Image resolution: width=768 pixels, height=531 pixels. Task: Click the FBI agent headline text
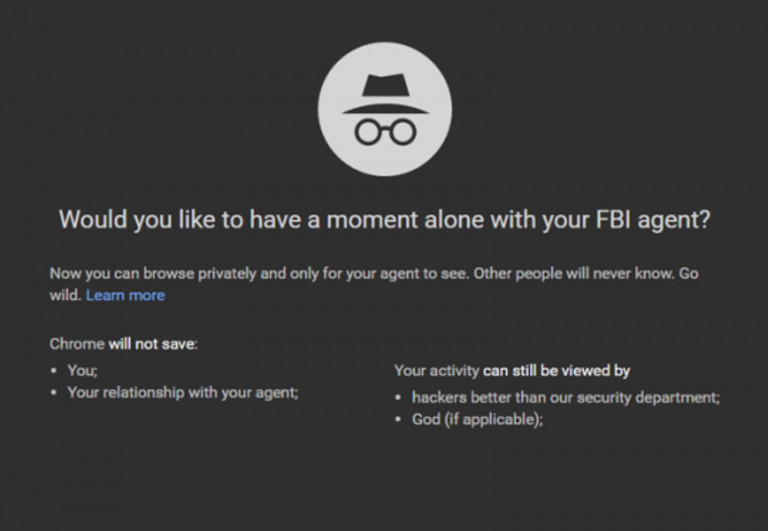click(x=384, y=219)
